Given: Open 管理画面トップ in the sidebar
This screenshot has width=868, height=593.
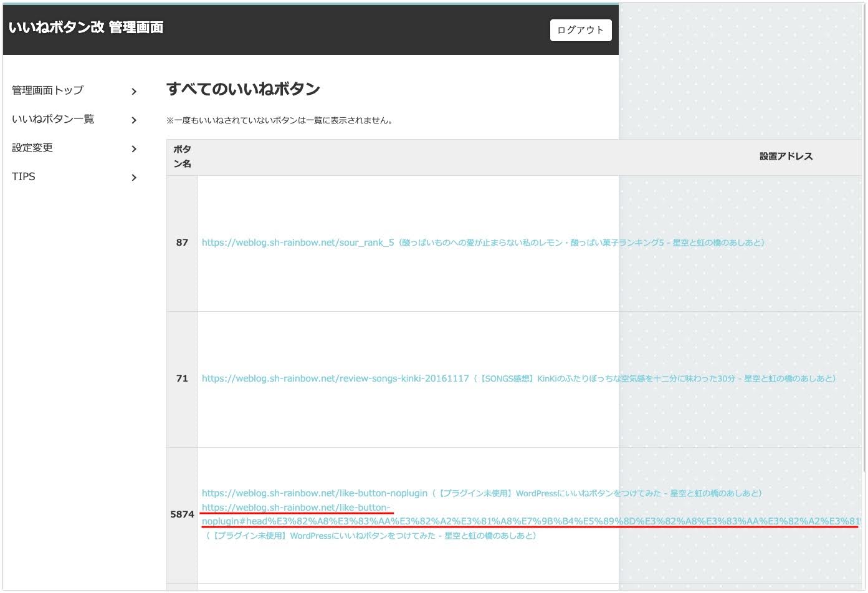Looking at the screenshot, I should (x=47, y=90).
